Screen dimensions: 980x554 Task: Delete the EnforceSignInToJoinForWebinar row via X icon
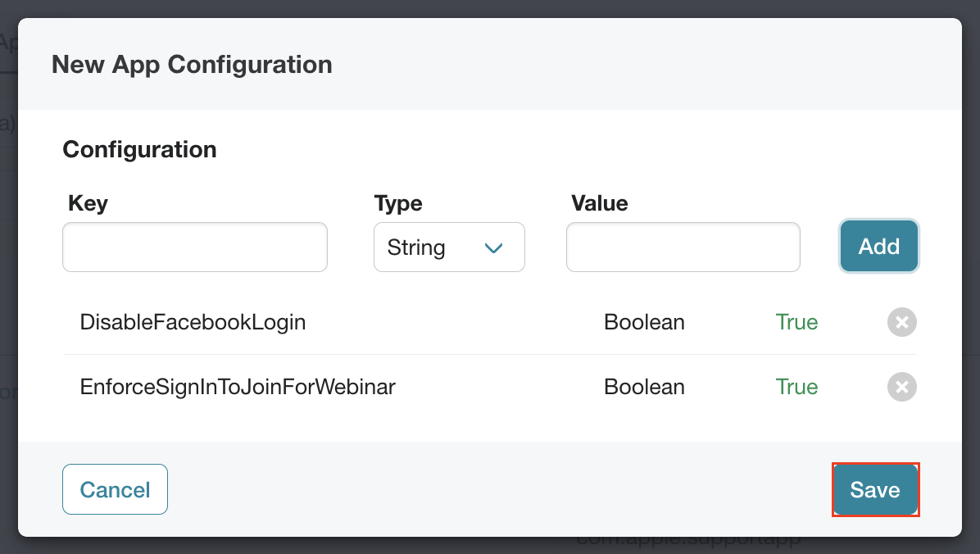coord(902,387)
